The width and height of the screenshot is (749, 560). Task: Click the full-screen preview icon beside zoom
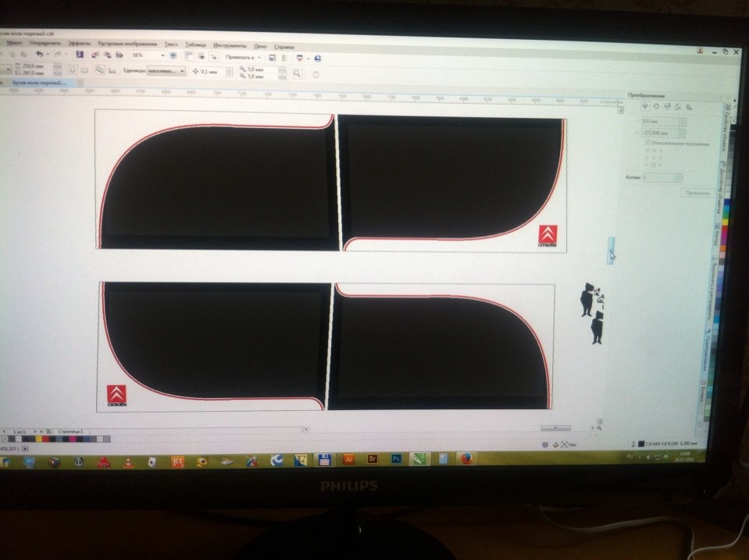pos(173,55)
